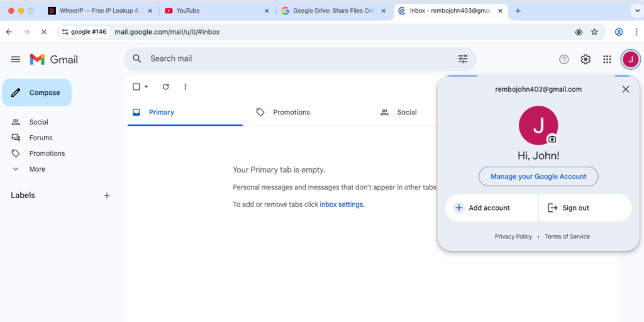Open the Social label in sidebar
Image resolution: width=644 pixels, height=322 pixels.
click(38, 123)
